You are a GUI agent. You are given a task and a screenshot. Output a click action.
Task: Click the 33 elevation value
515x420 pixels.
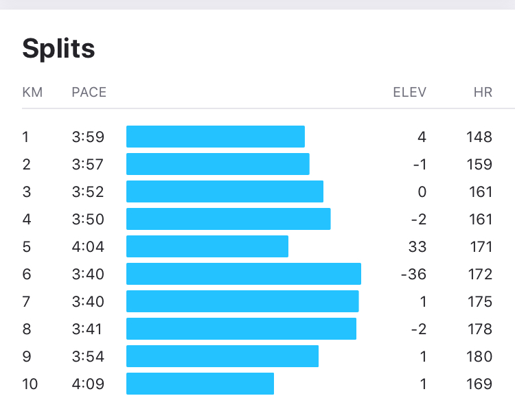click(417, 246)
